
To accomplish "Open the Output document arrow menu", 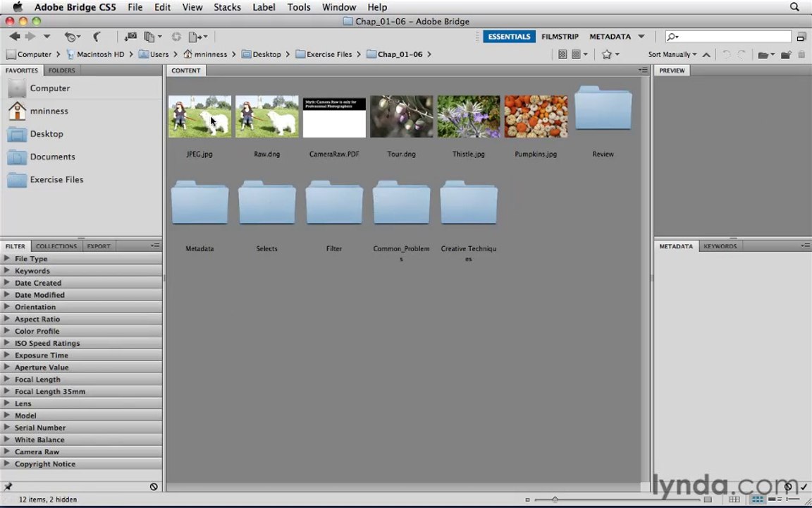I will click(x=198, y=37).
